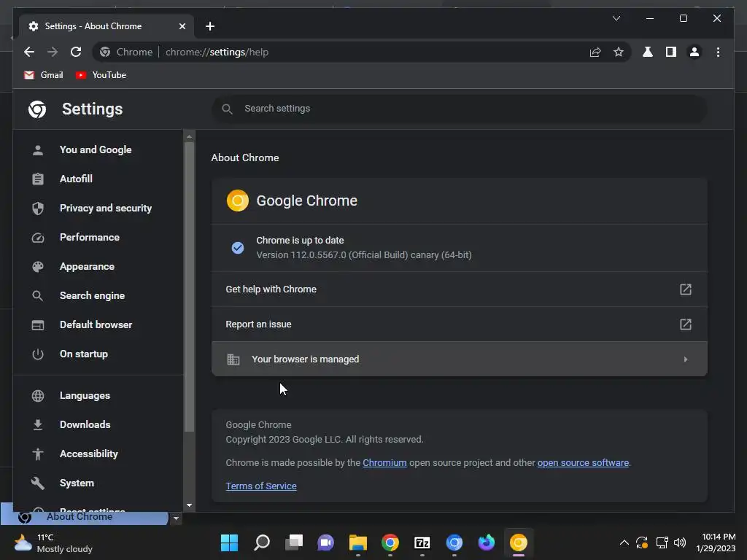Open the YouTube bookmark
Viewport: 747px width, 560px height.
[101, 75]
